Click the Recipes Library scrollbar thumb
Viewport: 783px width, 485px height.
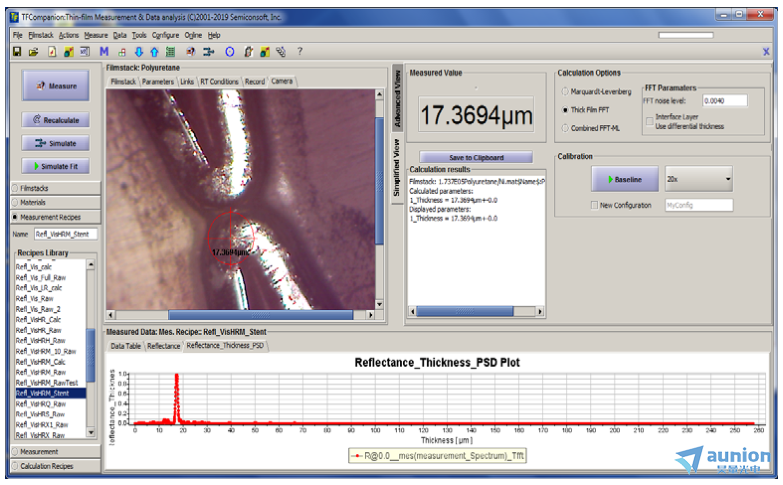pos(91,355)
